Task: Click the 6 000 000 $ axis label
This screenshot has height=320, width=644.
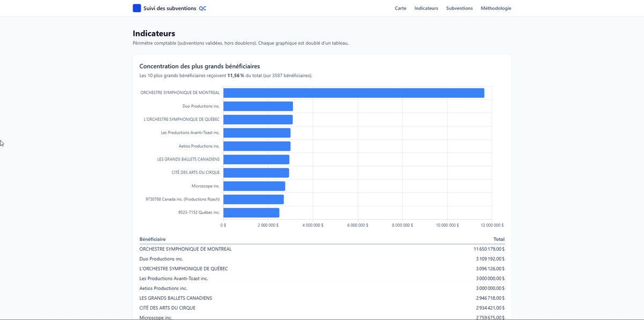Action: (358, 225)
